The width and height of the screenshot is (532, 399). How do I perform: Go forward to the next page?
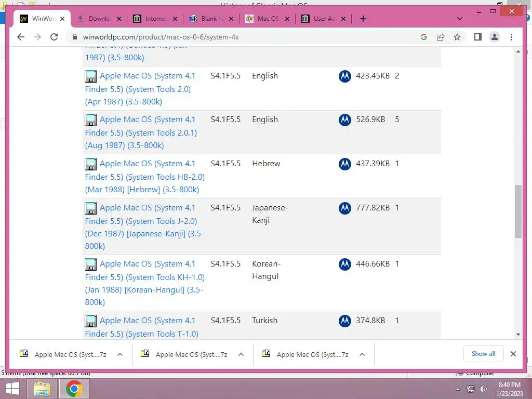point(37,37)
